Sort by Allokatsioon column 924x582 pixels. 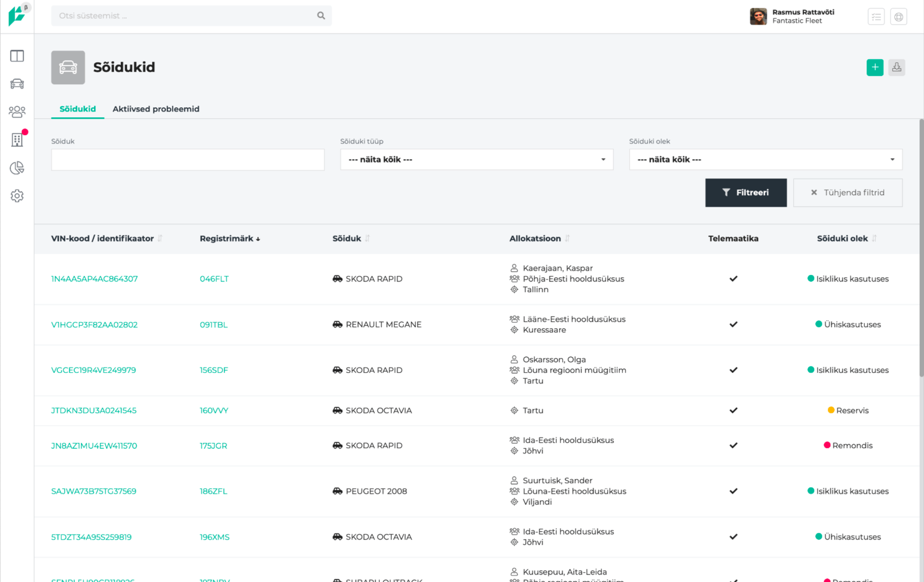click(540, 238)
